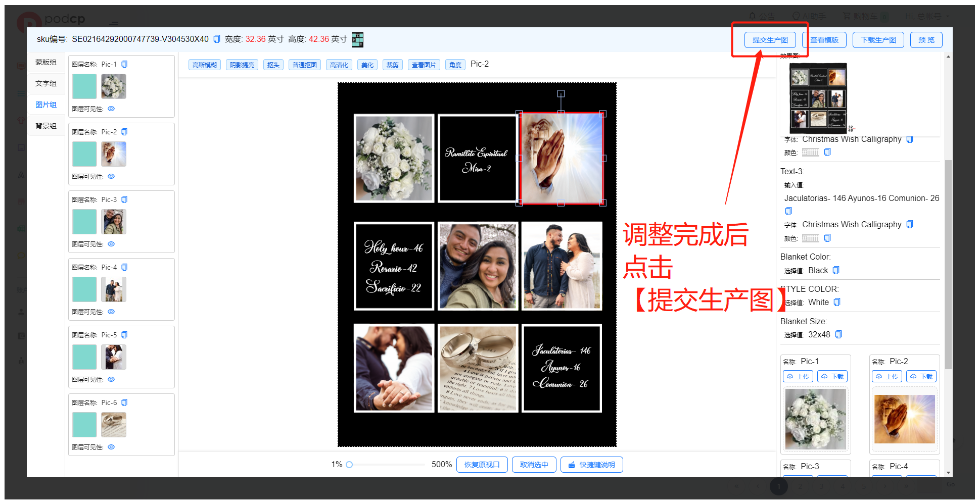Image resolution: width=980 pixels, height=504 pixels.
Task: Use the 抠头 tool
Action: (x=273, y=65)
